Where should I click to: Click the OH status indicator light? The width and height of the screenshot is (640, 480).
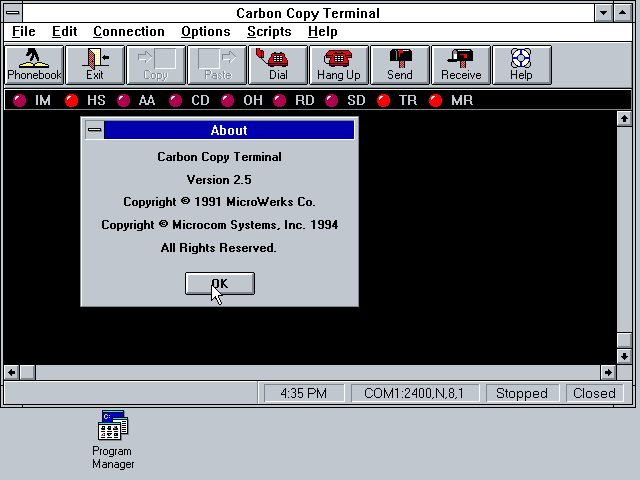tap(227, 100)
